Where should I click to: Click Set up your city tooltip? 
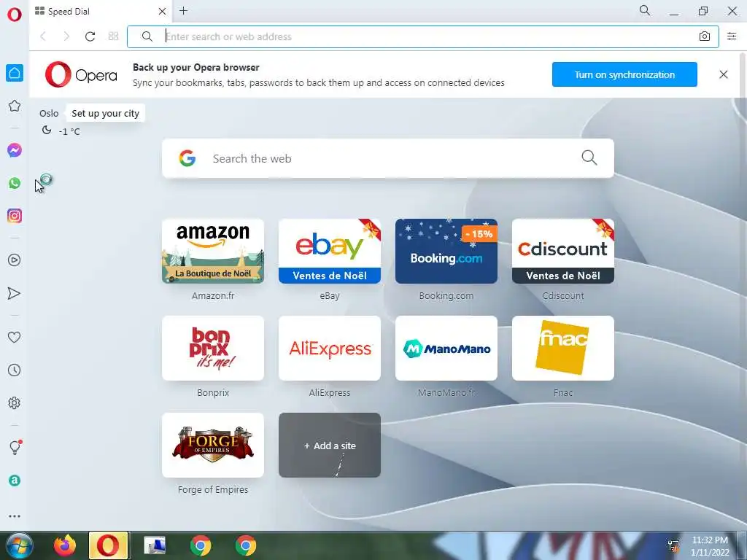105,113
